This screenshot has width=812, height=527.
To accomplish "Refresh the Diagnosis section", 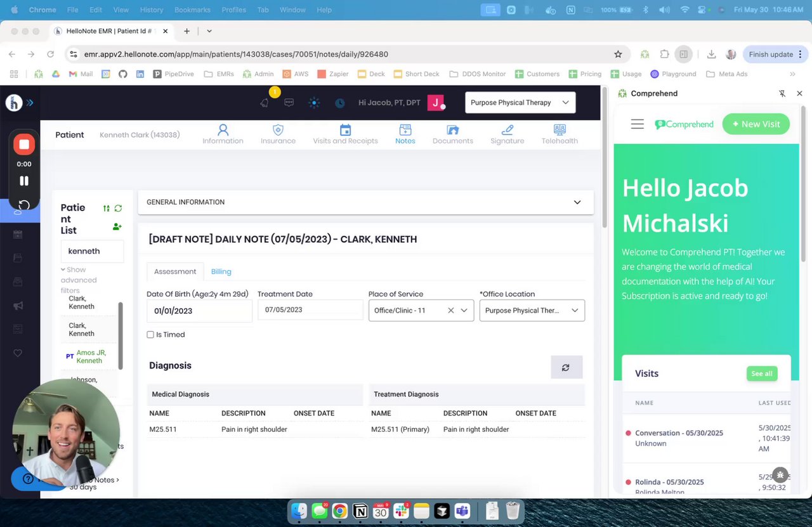I will (566, 367).
